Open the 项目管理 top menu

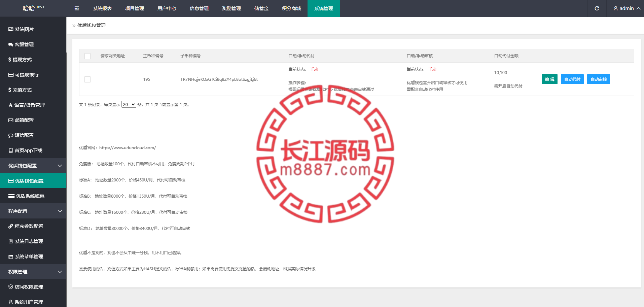point(135,8)
